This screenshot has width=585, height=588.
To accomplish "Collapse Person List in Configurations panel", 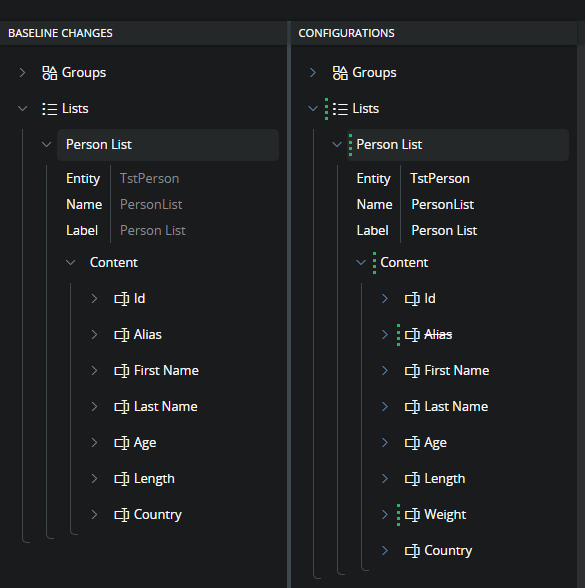I will (x=337, y=144).
